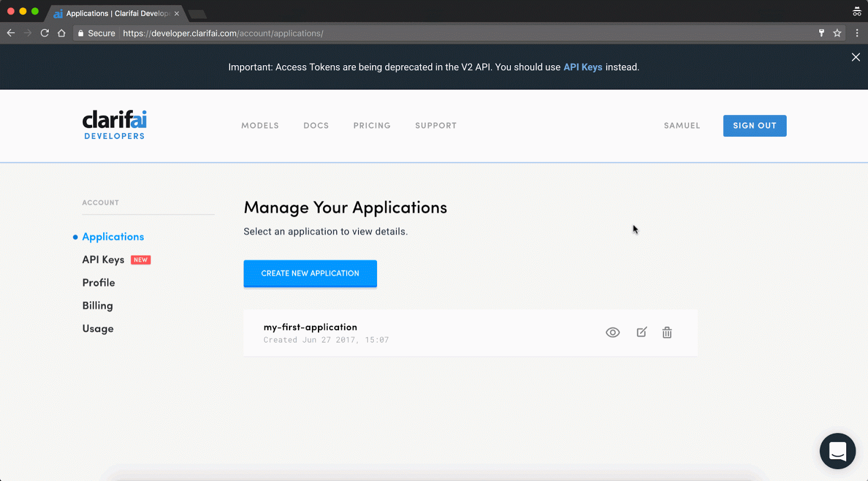Go to the Pricing page
Screen dimensions: 868x481
tap(372, 125)
